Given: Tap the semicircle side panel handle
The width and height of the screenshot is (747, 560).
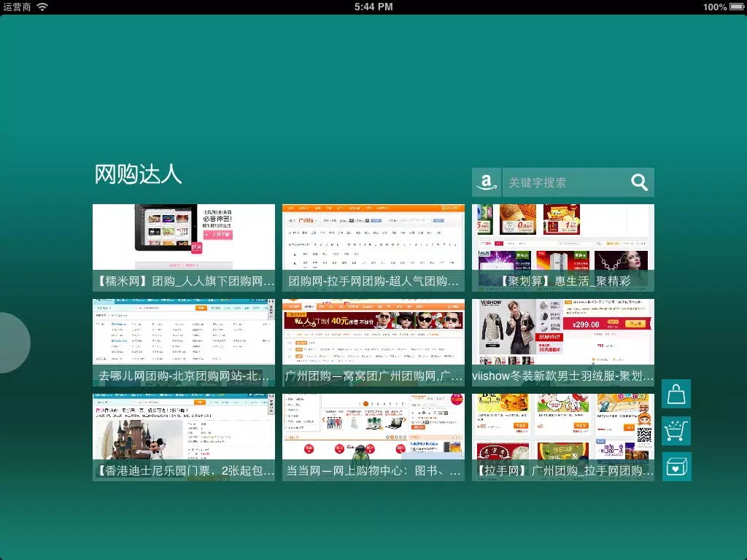Looking at the screenshot, I should (x=15, y=343).
